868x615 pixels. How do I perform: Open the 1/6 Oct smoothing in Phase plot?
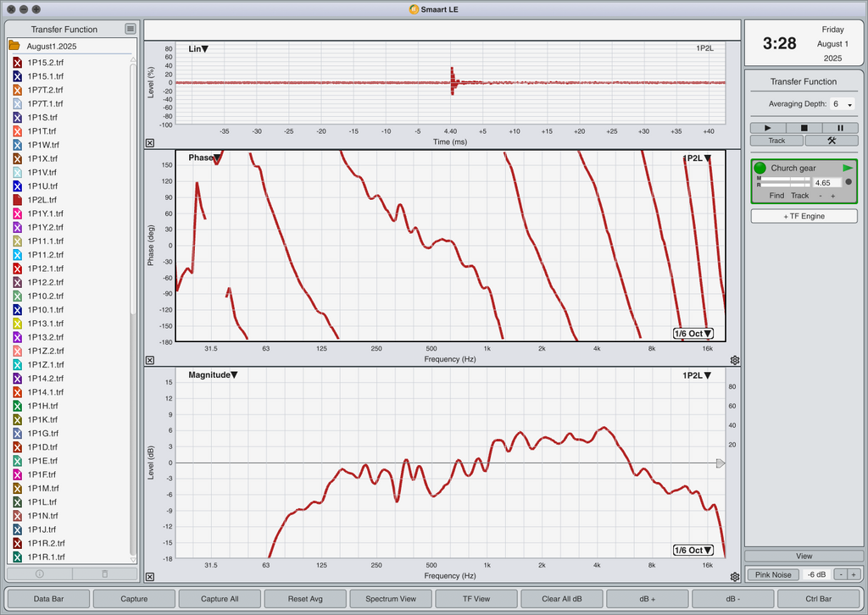point(693,334)
